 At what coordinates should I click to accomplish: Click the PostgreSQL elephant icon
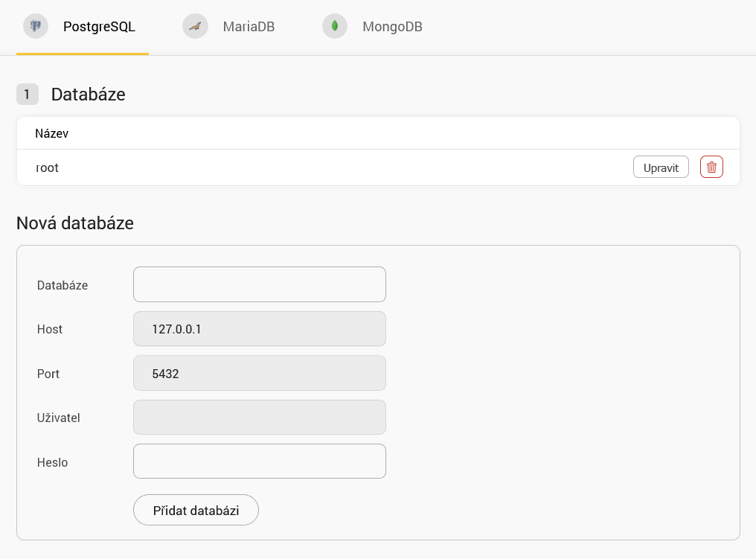[x=36, y=25]
